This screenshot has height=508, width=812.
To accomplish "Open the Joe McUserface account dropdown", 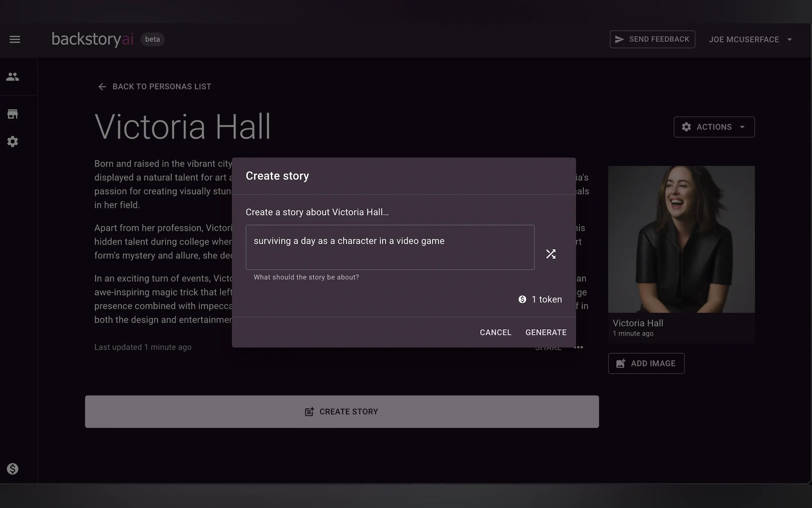I will click(x=750, y=39).
